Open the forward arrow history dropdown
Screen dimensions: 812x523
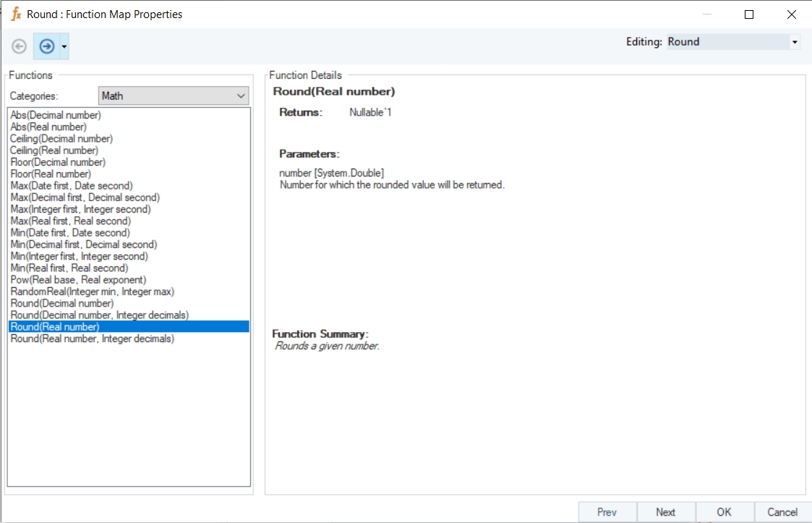tap(64, 47)
